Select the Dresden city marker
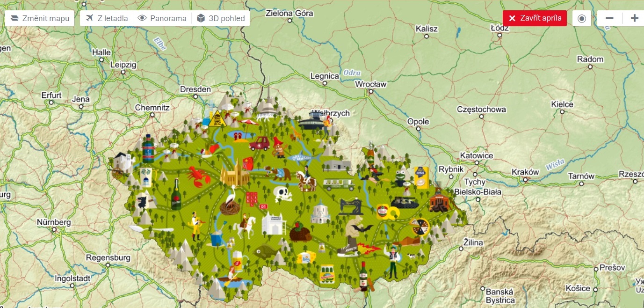Viewport: 644px width, 308px height. [x=195, y=89]
